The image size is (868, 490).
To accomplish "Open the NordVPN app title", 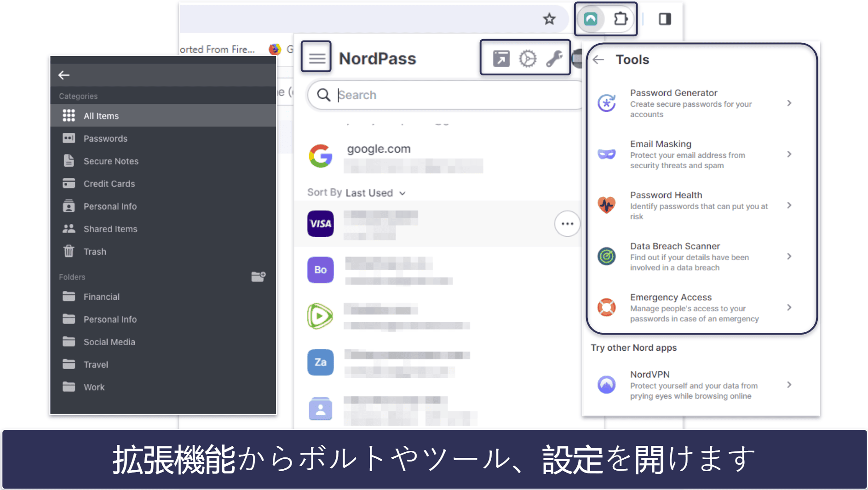I will point(650,374).
